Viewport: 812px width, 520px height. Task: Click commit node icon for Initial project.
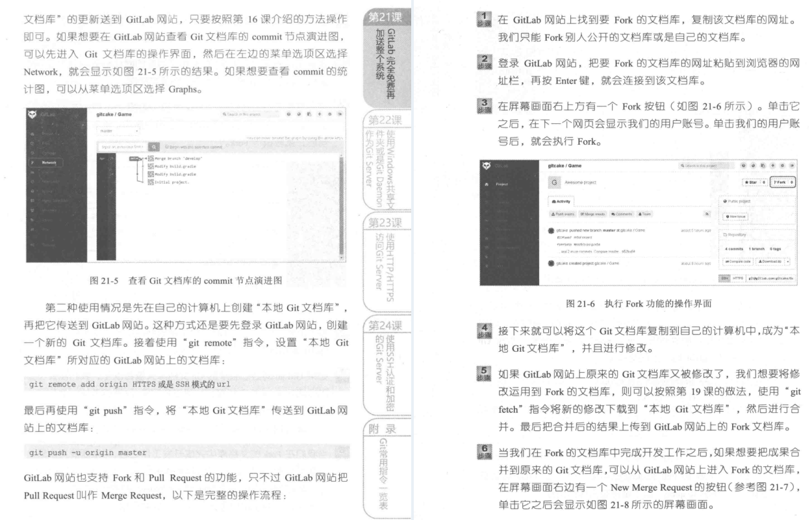[x=151, y=182]
